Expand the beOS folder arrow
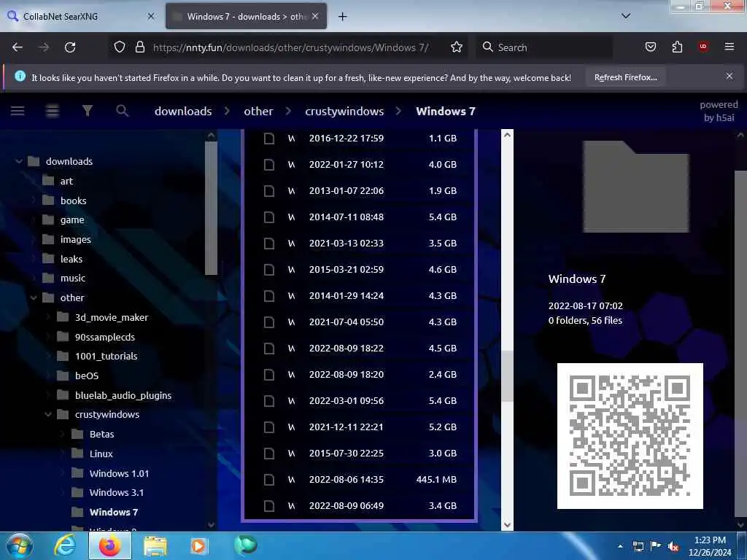 [49, 376]
